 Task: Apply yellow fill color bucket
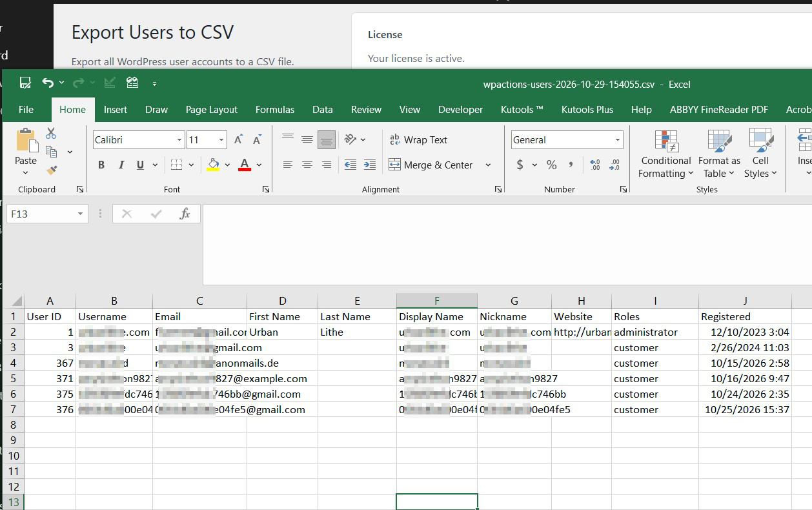213,165
